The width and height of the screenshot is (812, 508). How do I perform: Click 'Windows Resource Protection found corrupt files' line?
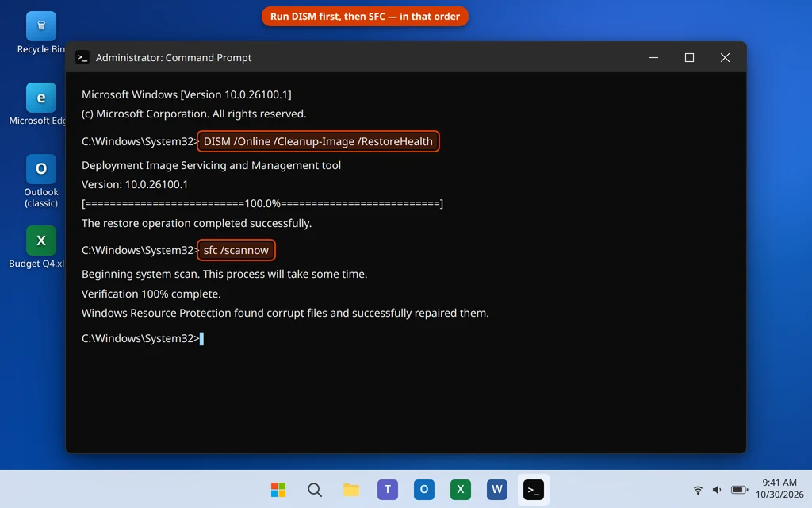pyautogui.click(x=285, y=313)
